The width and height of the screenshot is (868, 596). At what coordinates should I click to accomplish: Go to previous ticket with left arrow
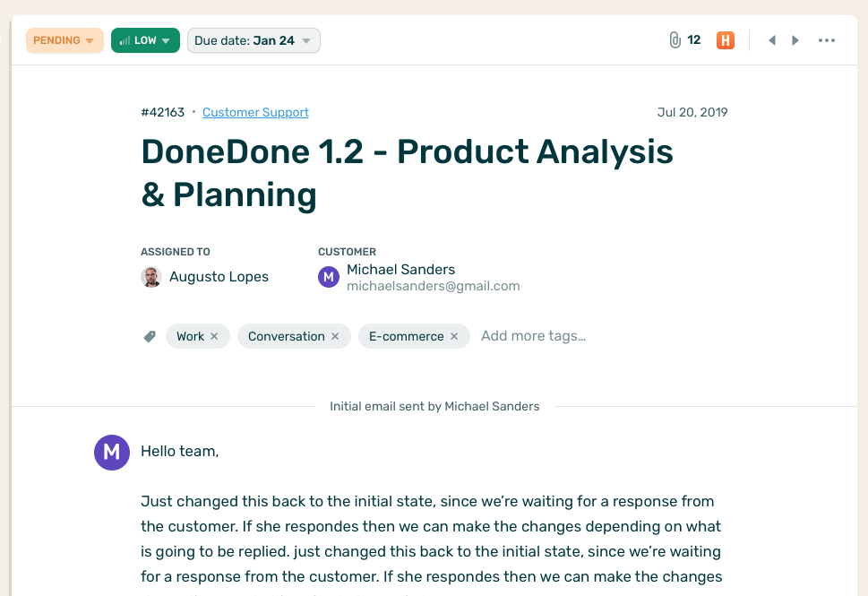click(772, 40)
